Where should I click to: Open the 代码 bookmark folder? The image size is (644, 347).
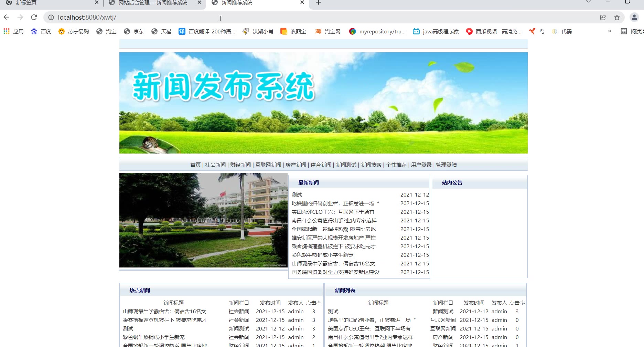pos(562,31)
